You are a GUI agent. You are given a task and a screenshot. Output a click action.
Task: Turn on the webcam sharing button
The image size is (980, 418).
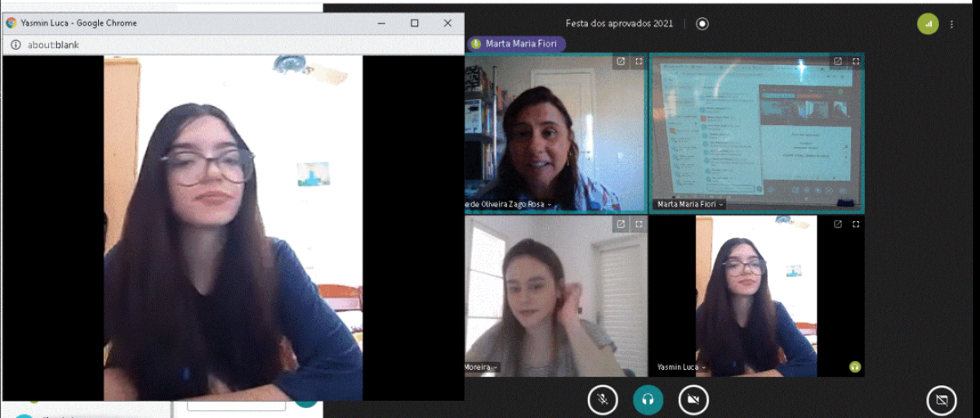[x=693, y=399]
